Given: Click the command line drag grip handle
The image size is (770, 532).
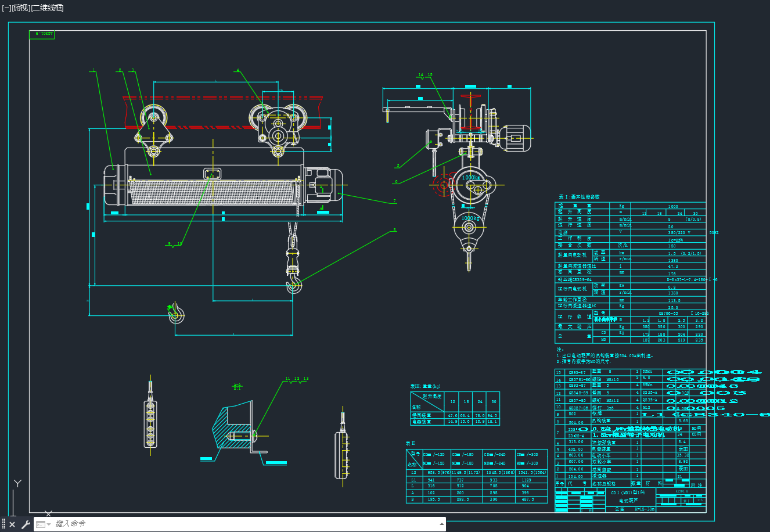Looking at the screenshot, I should (x=3, y=524).
